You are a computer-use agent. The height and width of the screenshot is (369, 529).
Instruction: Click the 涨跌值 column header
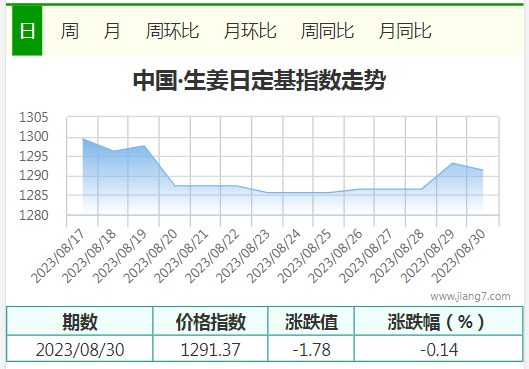[x=311, y=321]
